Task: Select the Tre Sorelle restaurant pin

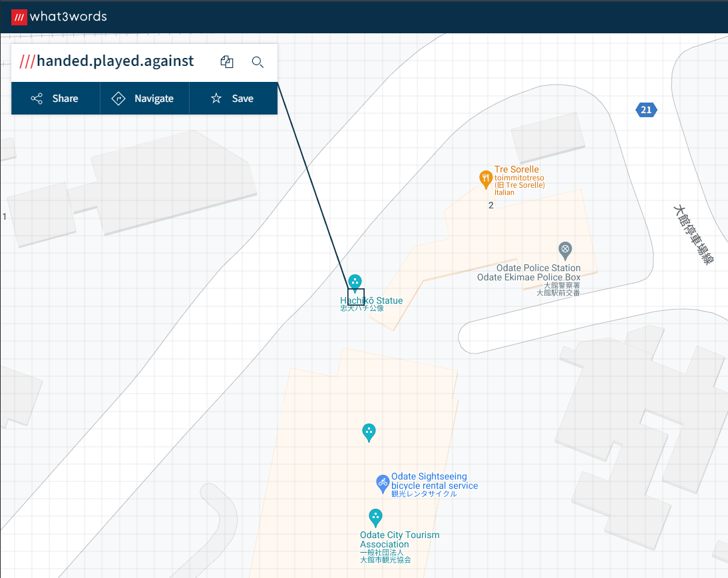Action: [486, 179]
